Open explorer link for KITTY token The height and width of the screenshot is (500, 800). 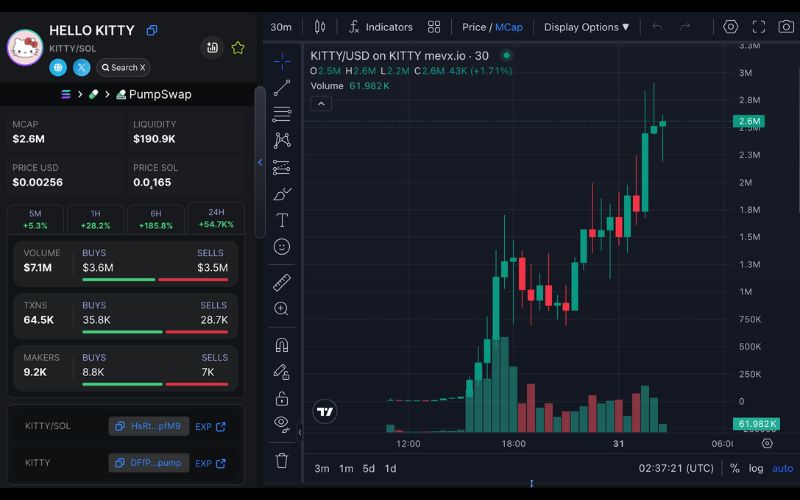tap(210, 463)
